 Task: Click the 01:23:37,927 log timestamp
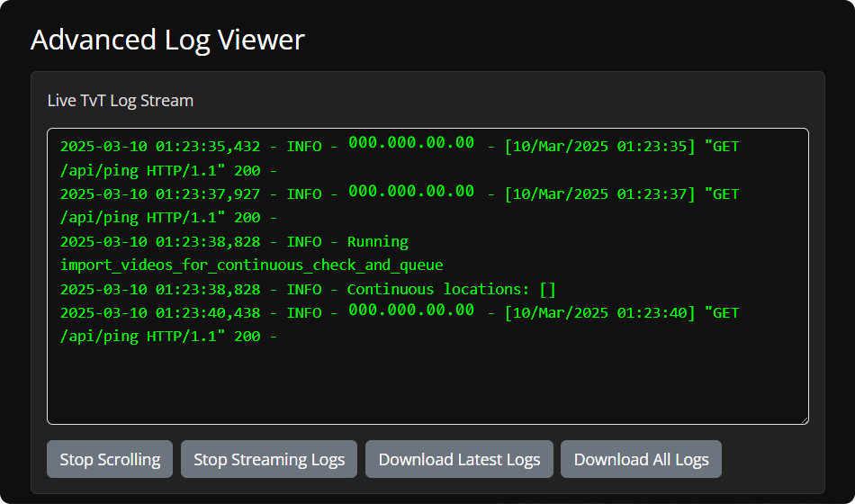click(208, 194)
